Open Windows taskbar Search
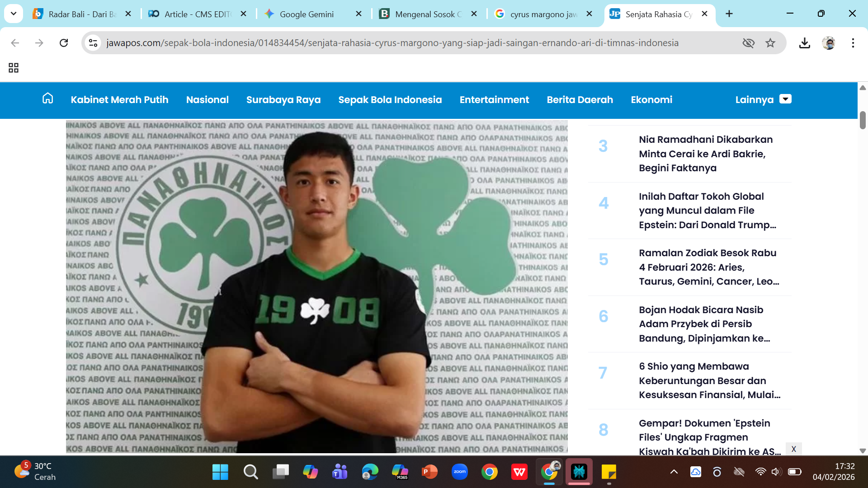The image size is (868, 488). pyautogui.click(x=250, y=472)
